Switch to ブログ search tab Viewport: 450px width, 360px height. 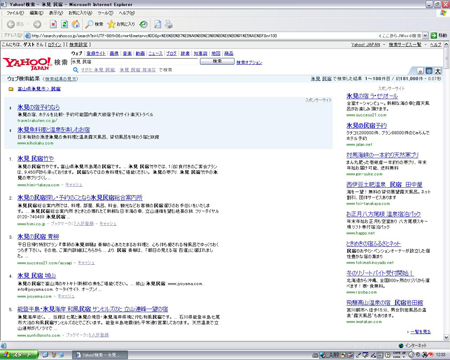tap(172, 53)
